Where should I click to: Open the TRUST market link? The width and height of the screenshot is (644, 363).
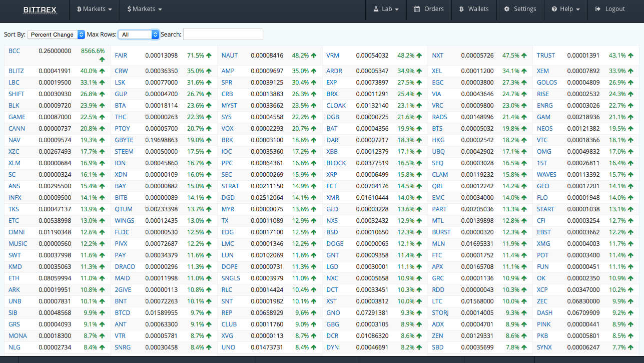[x=546, y=56]
